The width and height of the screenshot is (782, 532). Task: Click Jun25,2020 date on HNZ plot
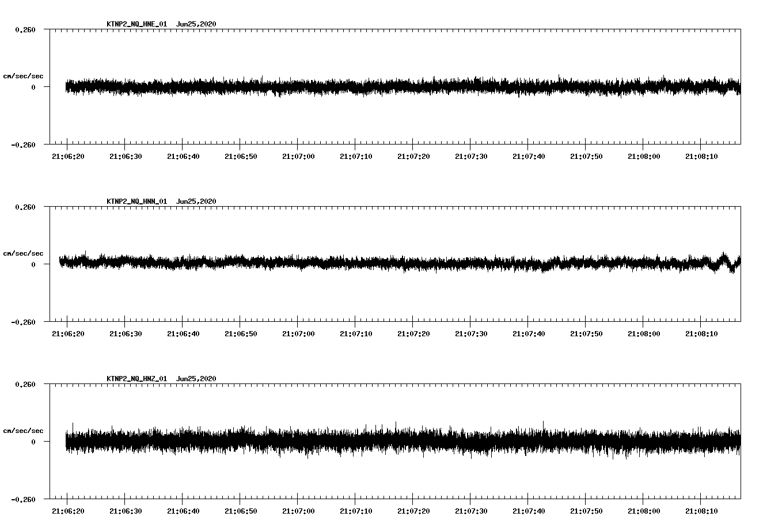coord(196,379)
